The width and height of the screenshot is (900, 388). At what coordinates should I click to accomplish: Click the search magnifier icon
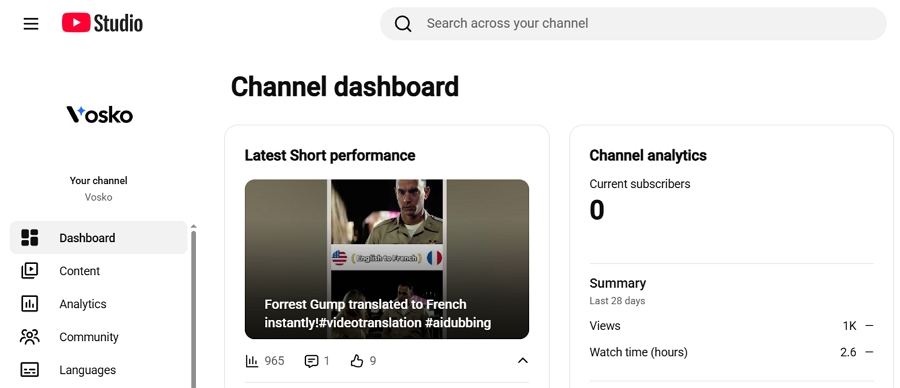pos(403,24)
